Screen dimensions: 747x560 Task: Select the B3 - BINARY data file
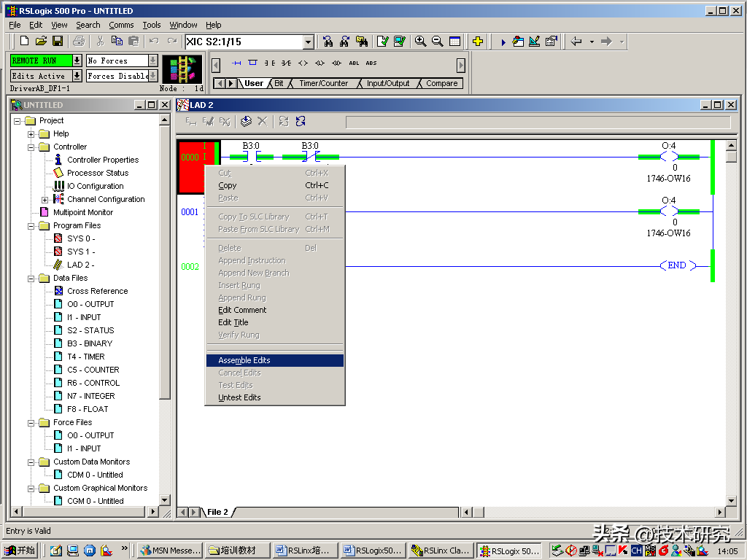[89, 343]
